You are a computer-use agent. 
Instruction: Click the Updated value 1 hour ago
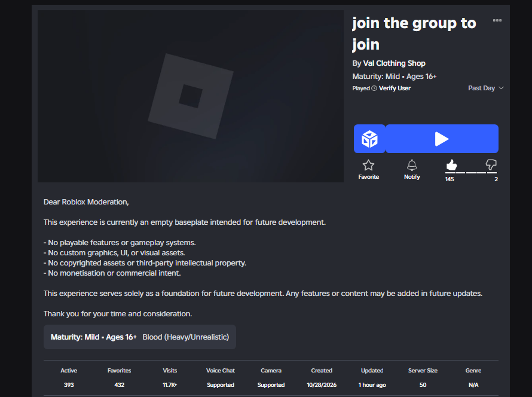point(372,385)
